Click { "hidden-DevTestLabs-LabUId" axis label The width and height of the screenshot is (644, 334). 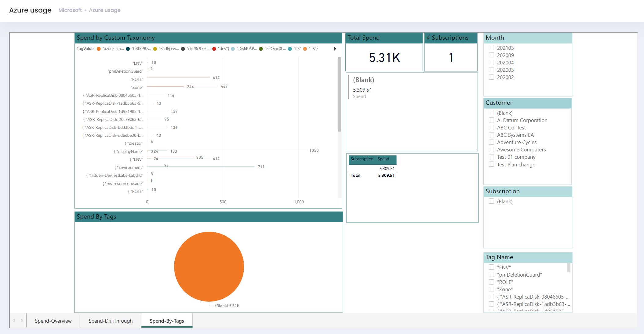click(115, 175)
